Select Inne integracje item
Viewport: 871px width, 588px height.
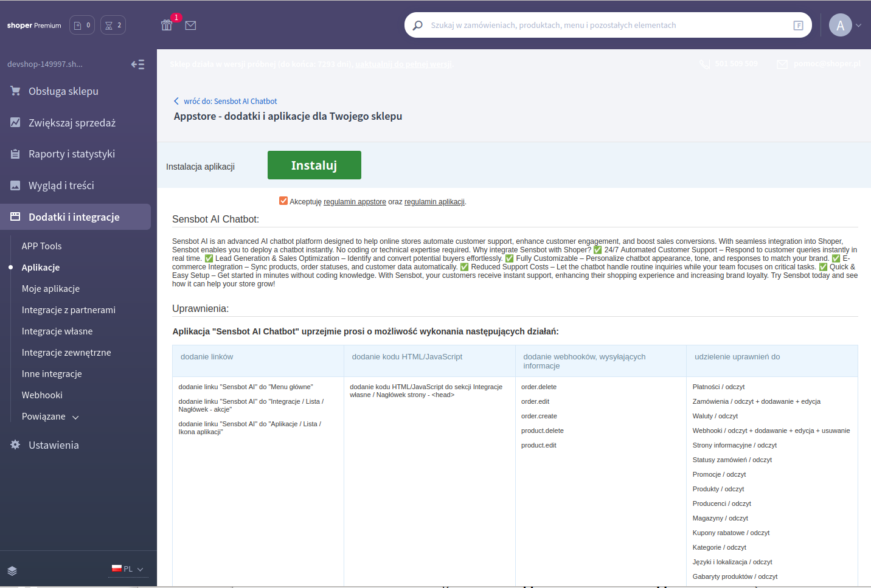[52, 373]
